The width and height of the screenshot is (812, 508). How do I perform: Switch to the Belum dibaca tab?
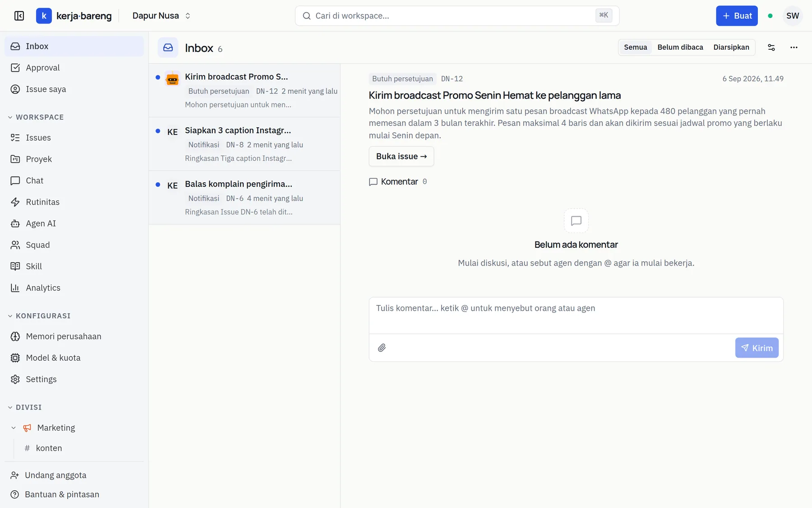(x=680, y=47)
